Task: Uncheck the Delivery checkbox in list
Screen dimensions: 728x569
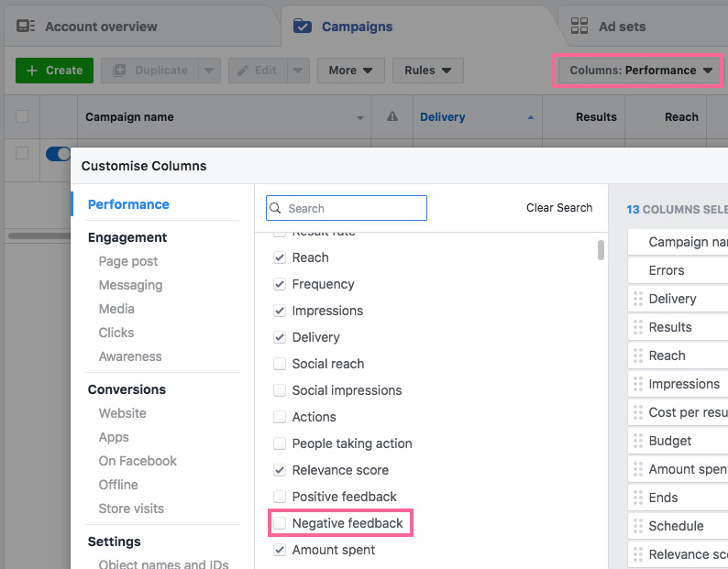Action: coord(280,337)
